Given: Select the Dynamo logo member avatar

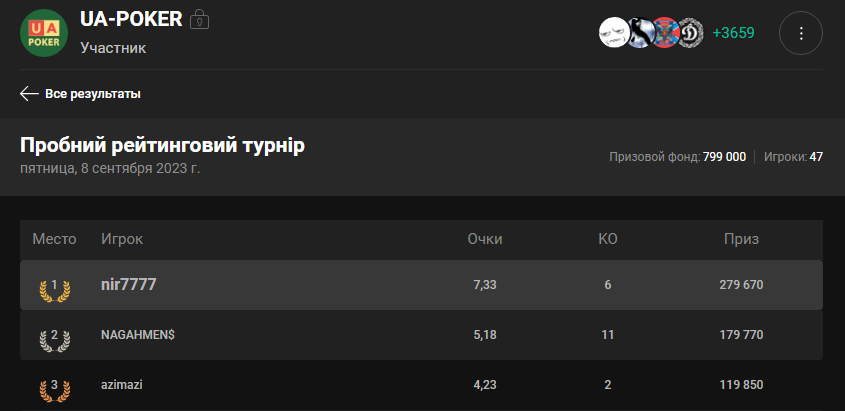Looking at the screenshot, I should (x=690, y=33).
